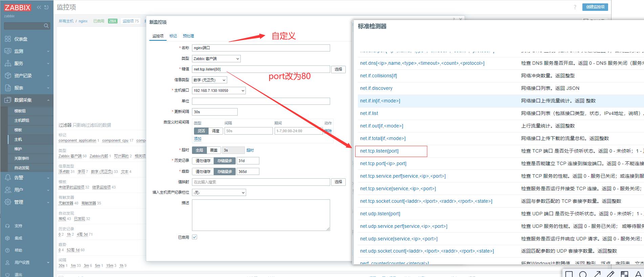Choose net.tcp.port[<ip>,port] key
Viewport: 644px width, 277px height.
coord(383,163)
